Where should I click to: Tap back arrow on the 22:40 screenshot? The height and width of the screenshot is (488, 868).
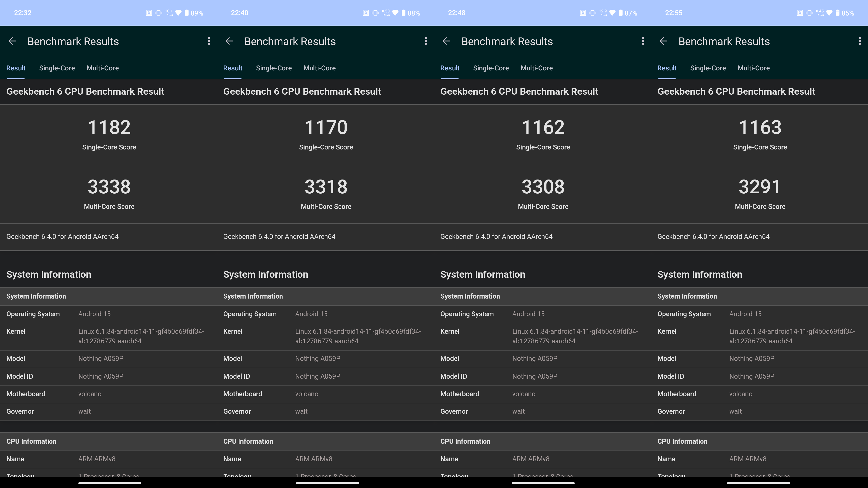(229, 41)
